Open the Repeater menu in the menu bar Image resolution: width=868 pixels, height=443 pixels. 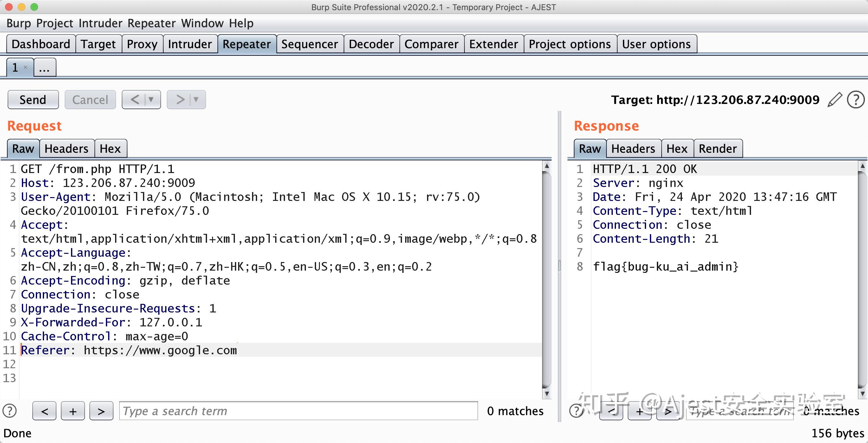[151, 23]
